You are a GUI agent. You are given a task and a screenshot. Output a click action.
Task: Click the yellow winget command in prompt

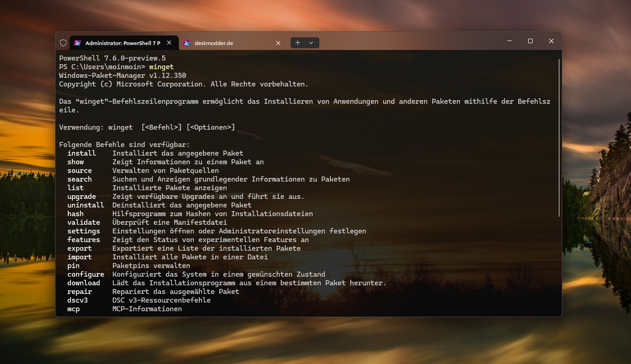pyautogui.click(x=162, y=67)
